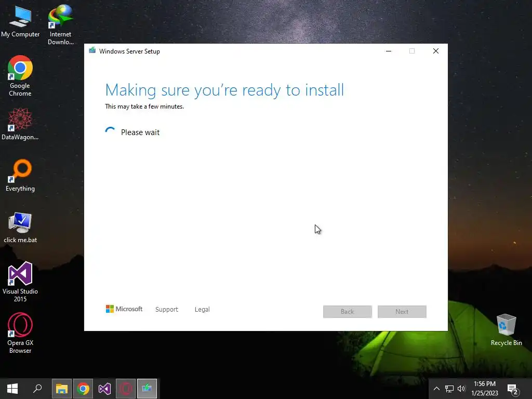Click the 'Please wait' status text
The height and width of the screenshot is (399, 532).
(140, 132)
